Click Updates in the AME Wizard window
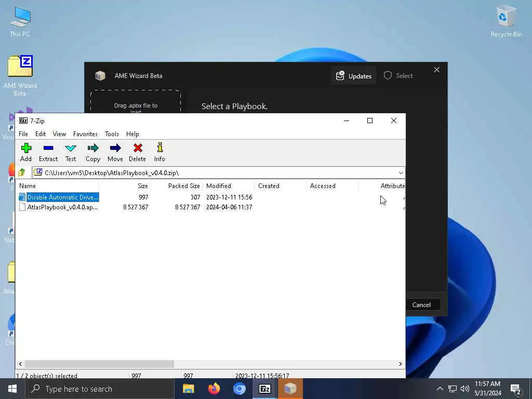Image resolution: width=532 pixels, height=399 pixels. [x=353, y=76]
